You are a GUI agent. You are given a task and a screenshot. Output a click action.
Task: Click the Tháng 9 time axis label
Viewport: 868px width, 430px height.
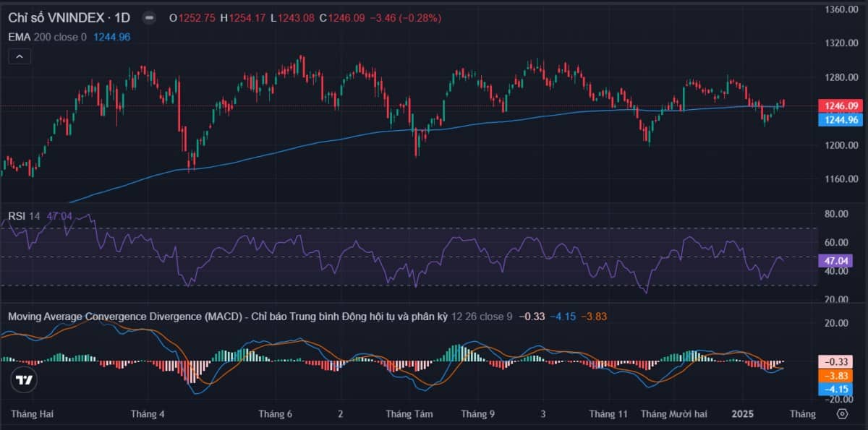(478, 414)
